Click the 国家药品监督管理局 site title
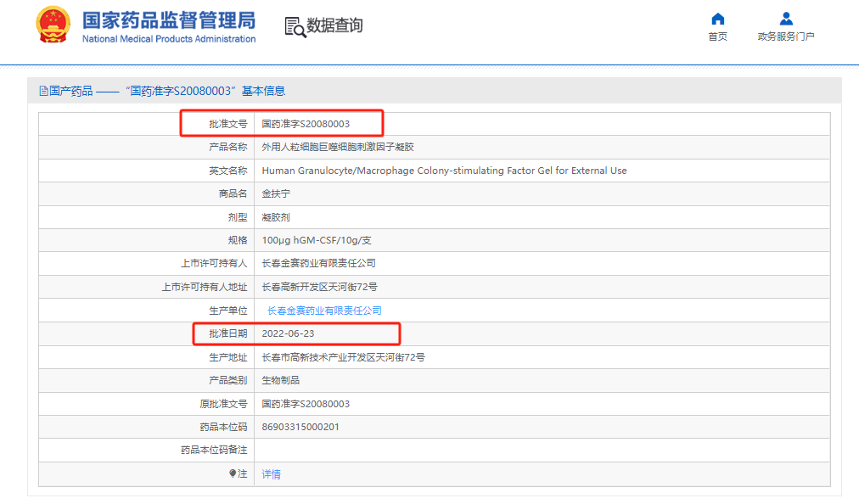859x504 pixels. (x=169, y=20)
